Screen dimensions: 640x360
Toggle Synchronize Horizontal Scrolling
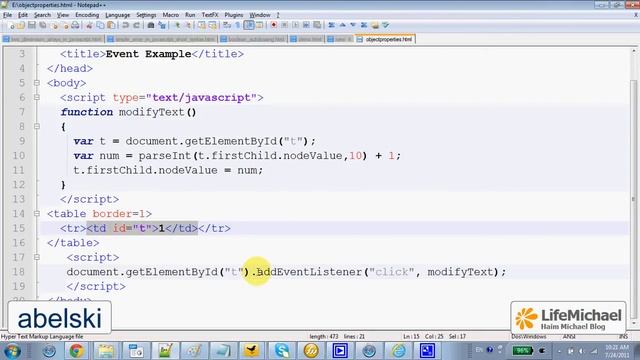(212, 25)
